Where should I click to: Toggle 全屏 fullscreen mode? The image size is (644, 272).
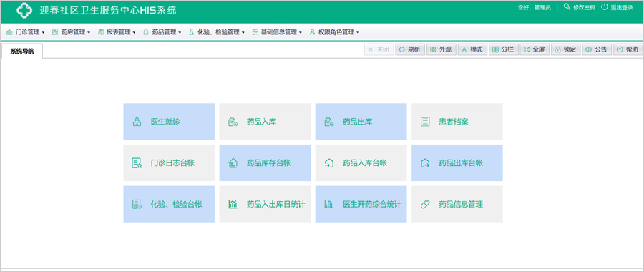click(x=535, y=49)
